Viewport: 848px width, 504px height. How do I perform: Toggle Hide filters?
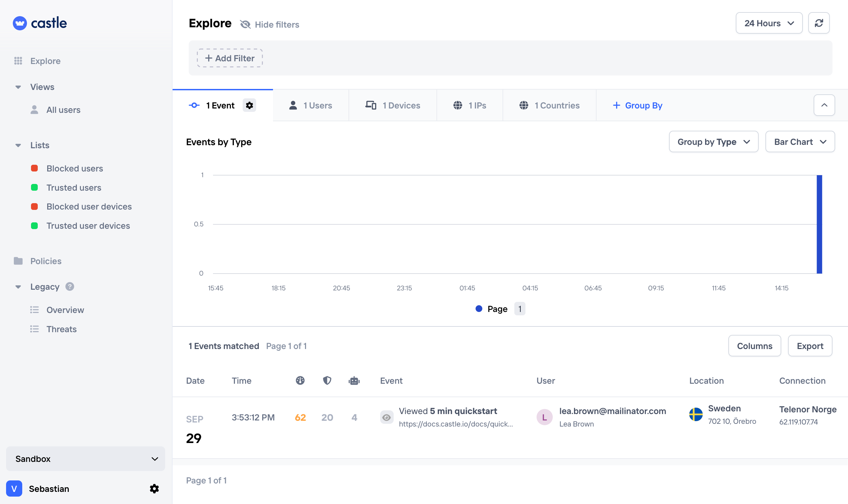tap(269, 25)
